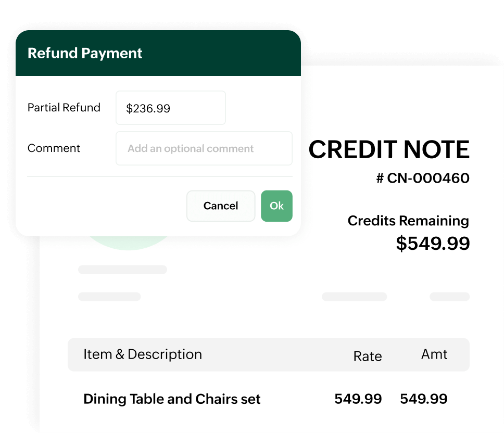This screenshot has width=504, height=433.
Task: Click the Item & Description column header
Action: tap(143, 354)
